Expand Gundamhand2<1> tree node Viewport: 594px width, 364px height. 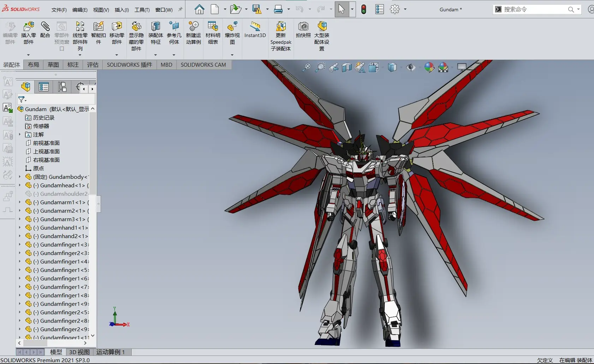pyautogui.click(x=20, y=236)
